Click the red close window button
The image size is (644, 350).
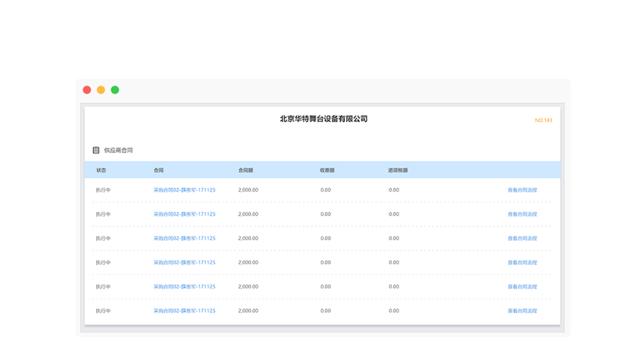click(x=87, y=90)
